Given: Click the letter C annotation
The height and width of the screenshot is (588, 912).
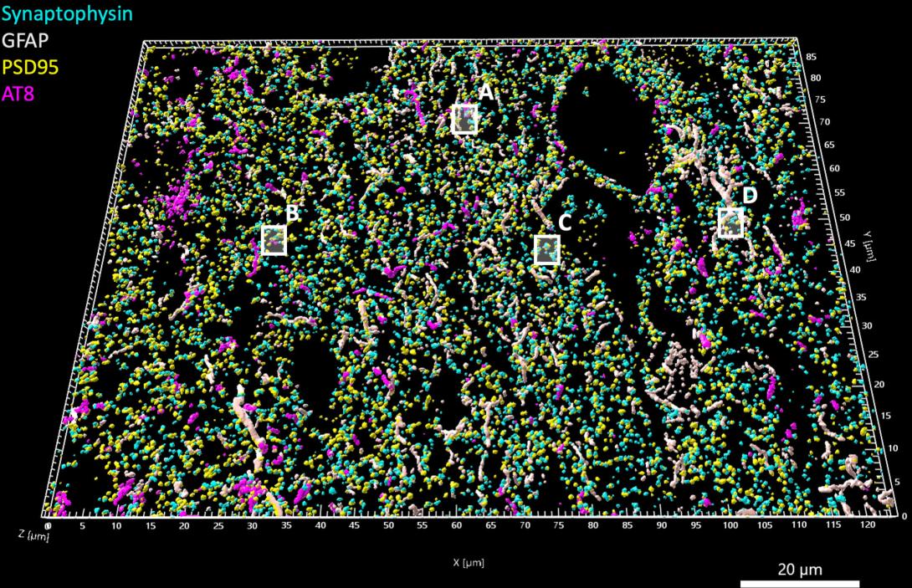Looking at the screenshot, I should (x=565, y=224).
